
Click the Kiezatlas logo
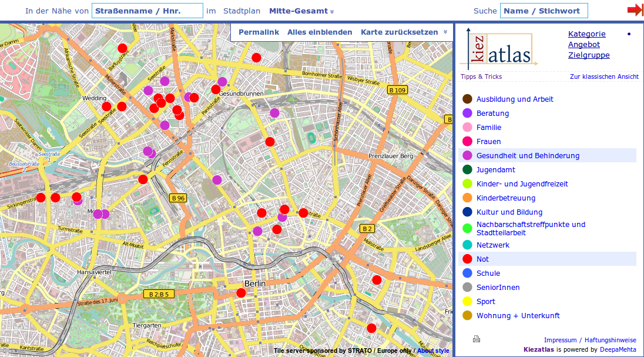[x=499, y=49]
